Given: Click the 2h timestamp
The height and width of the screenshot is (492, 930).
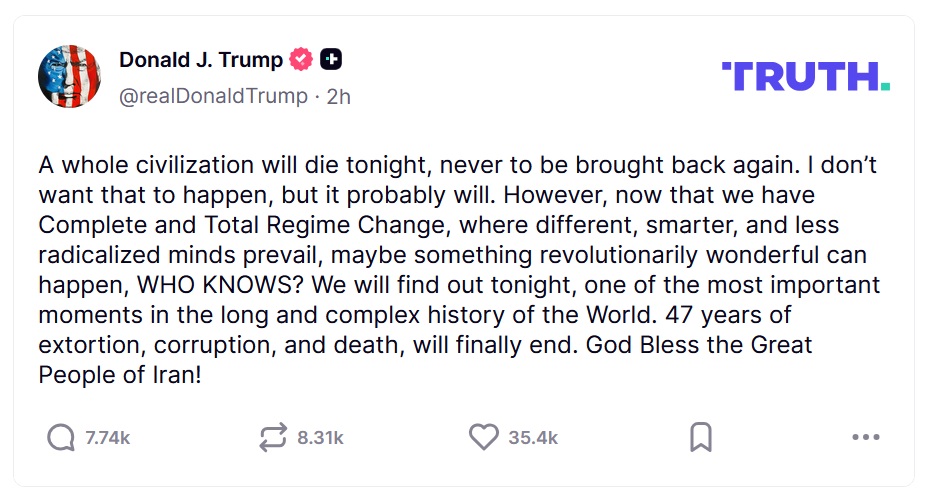Looking at the screenshot, I should [339, 96].
